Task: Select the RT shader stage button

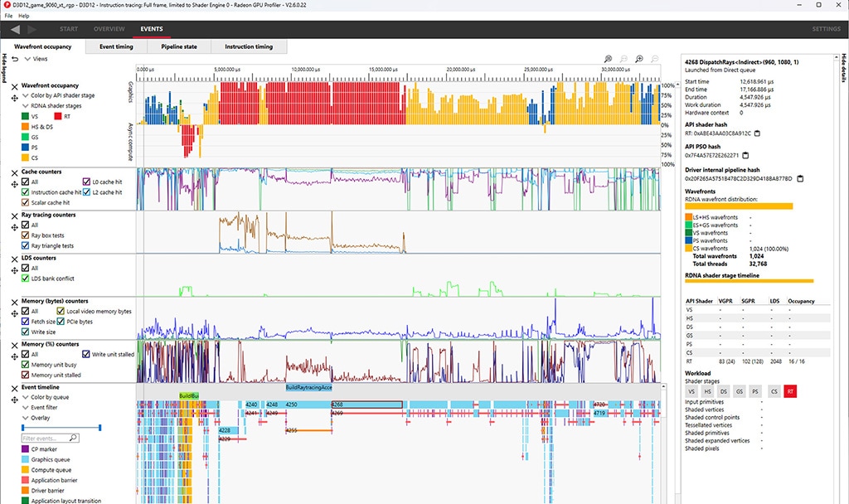Action: click(x=790, y=390)
